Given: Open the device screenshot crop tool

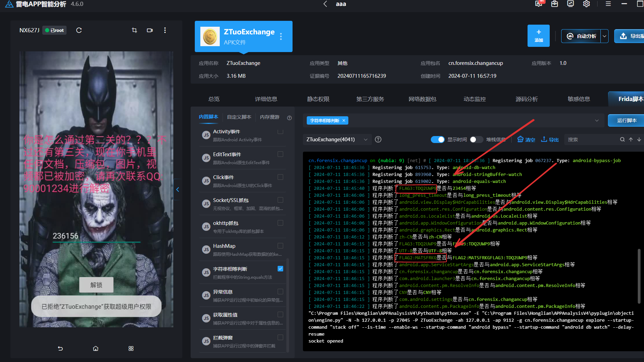Looking at the screenshot, I should pyautogui.click(x=134, y=30).
